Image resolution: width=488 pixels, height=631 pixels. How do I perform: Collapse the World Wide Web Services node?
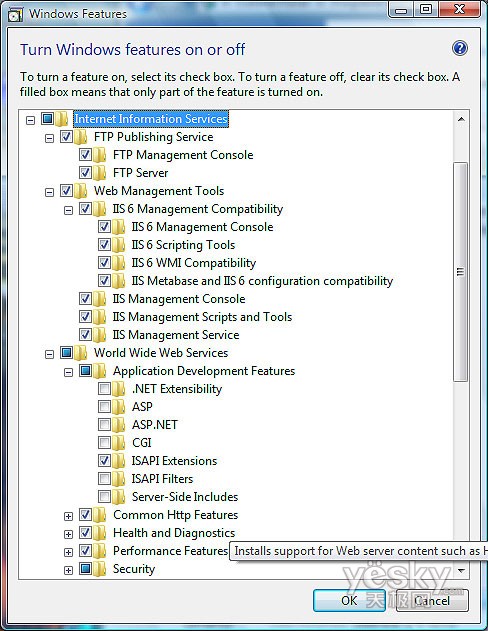(49, 355)
